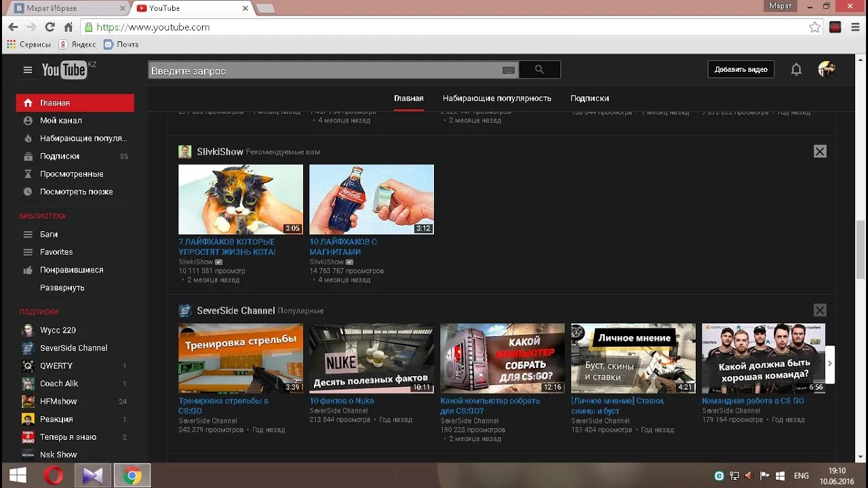The image size is (868, 488).
Task: Open the Сервисы apps shortcut
Action: point(28,44)
